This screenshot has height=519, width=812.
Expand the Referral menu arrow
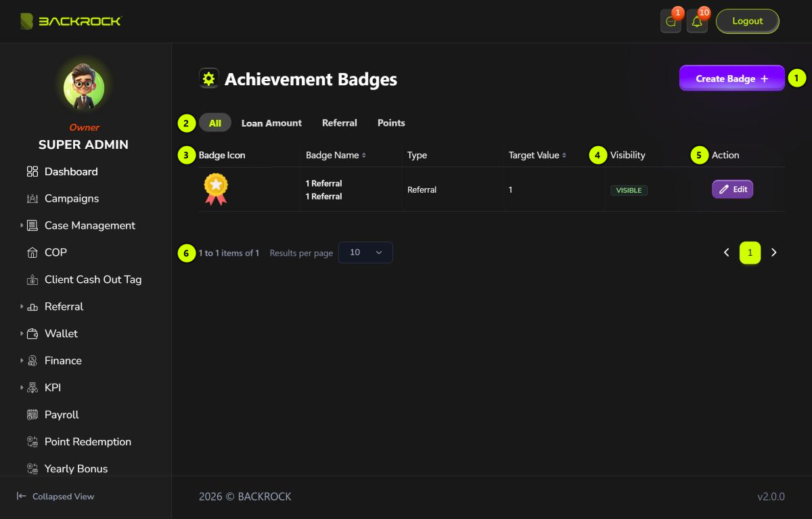(22, 307)
